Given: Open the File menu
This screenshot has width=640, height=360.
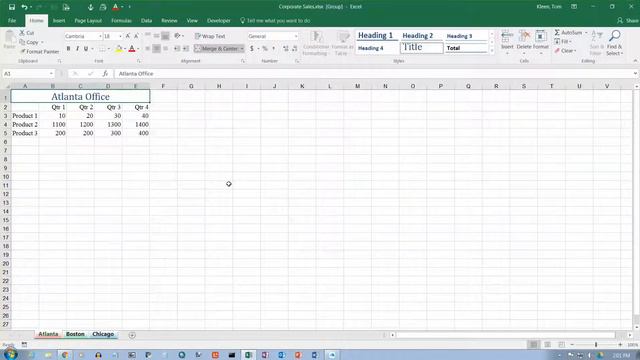Looking at the screenshot, I should click(12, 20).
